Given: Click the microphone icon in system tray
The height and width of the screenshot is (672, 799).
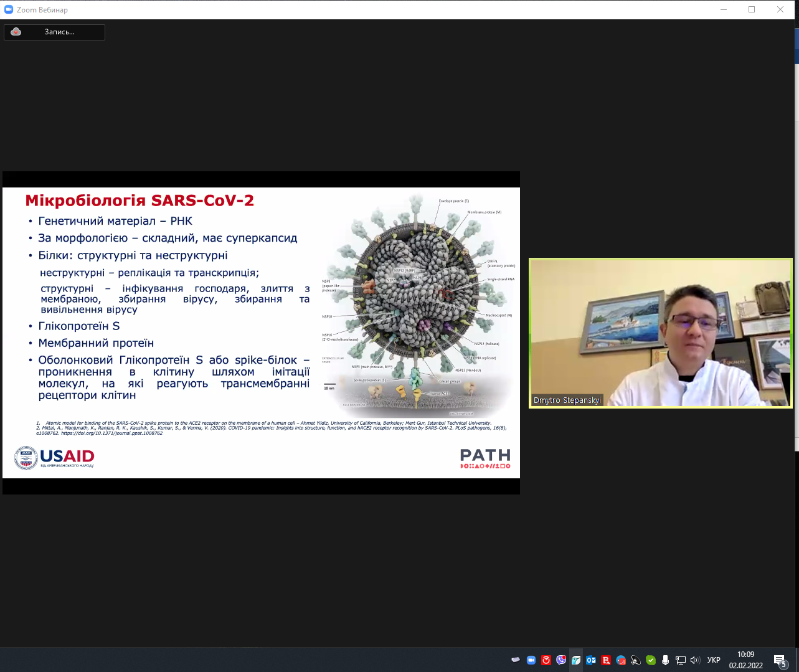Looking at the screenshot, I should [666, 660].
